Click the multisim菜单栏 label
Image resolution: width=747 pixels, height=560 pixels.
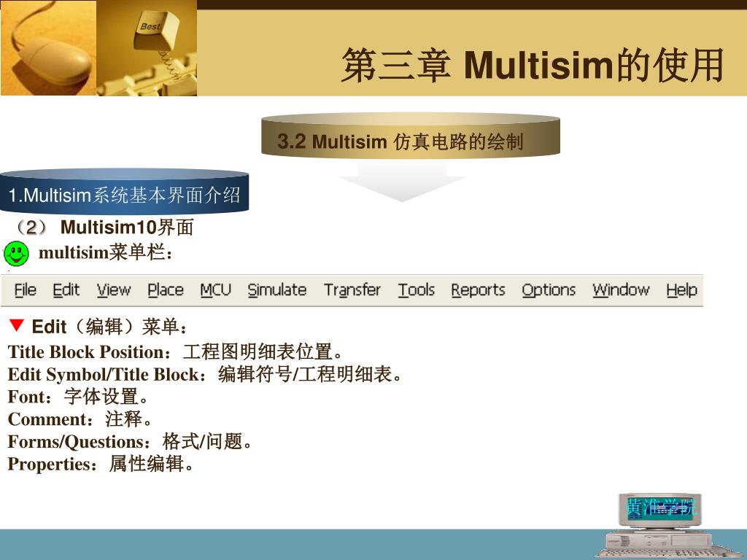(105, 252)
